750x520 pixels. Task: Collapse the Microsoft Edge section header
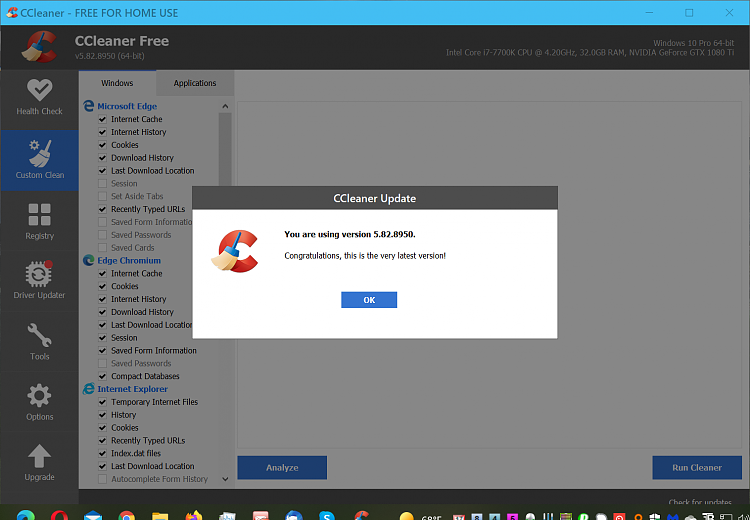[x=127, y=106]
